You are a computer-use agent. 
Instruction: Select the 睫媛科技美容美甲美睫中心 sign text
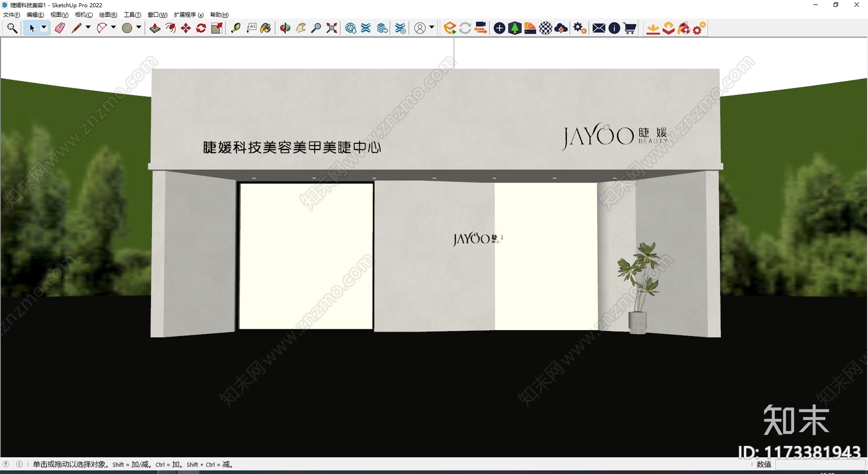click(292, 147)
